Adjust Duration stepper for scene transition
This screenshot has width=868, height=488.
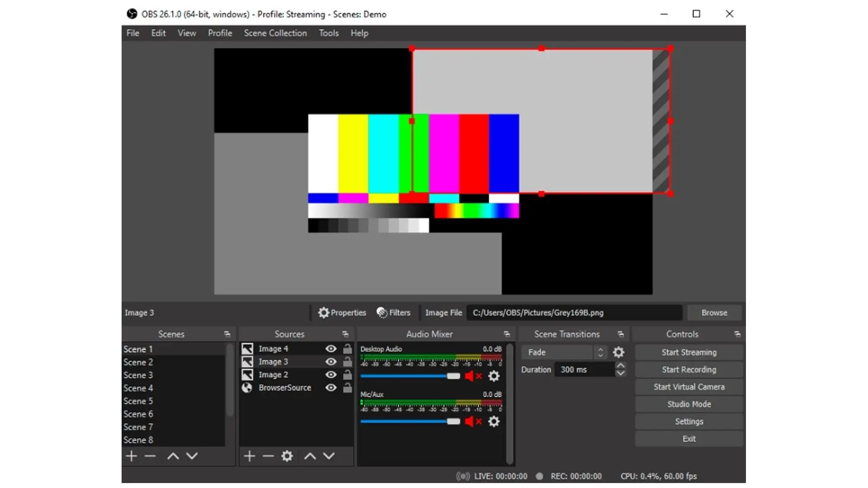[621, 370]
